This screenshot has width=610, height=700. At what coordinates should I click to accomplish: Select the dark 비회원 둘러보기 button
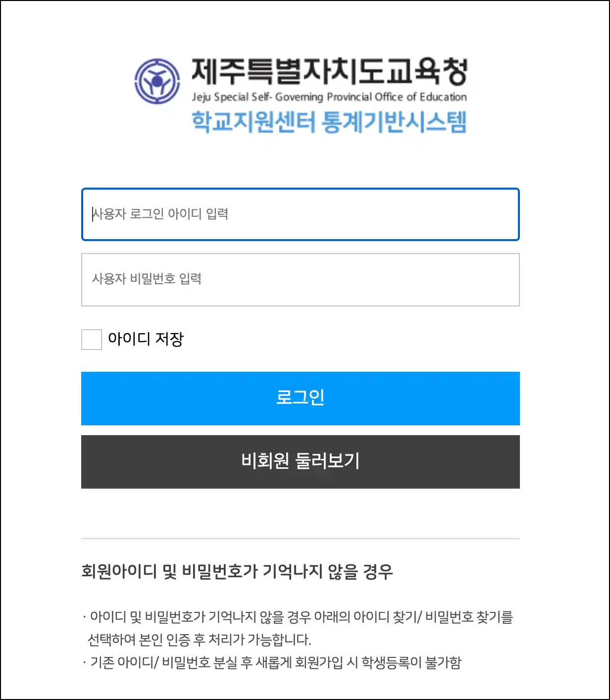point(301,462)
